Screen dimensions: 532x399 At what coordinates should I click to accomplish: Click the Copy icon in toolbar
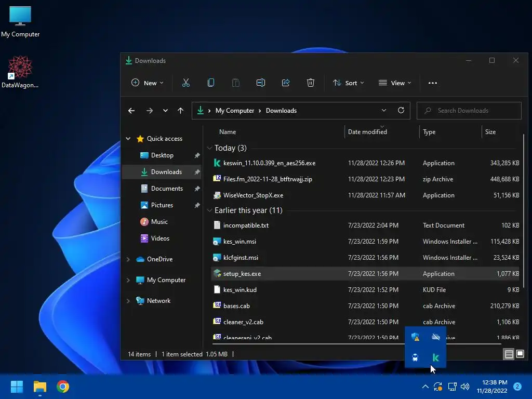coord(211,83)
